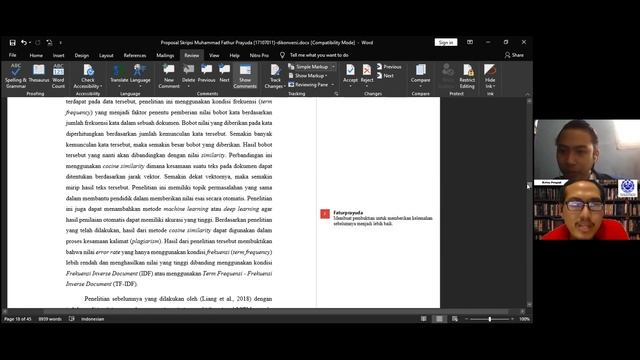Reject the tracked change
Viewport: 640px width, 360px height.
click(367, 73)
